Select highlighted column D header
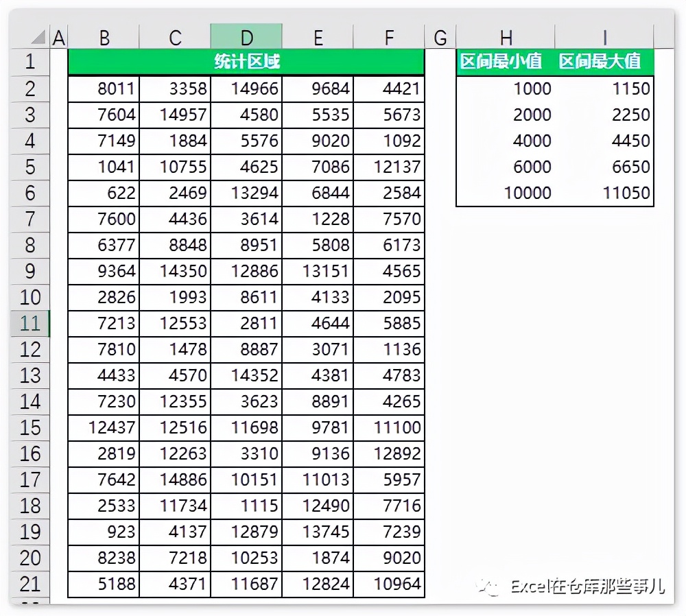686x616 pixels. (x=246, y=36)
